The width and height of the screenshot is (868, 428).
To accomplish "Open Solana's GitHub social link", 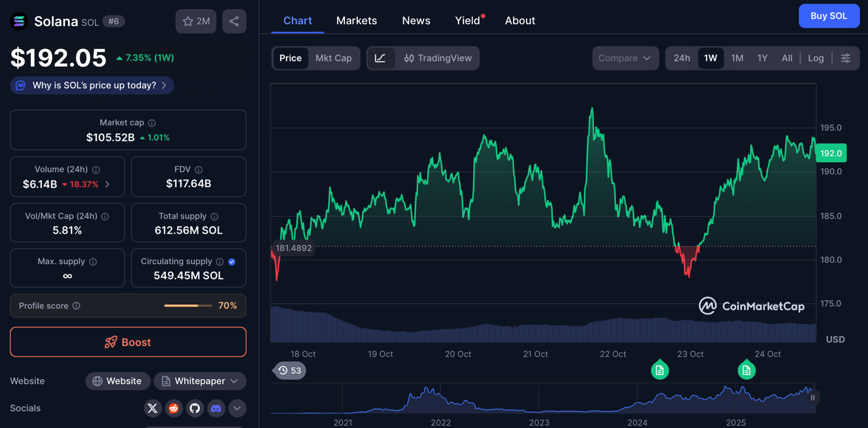I will coord(195,408).
